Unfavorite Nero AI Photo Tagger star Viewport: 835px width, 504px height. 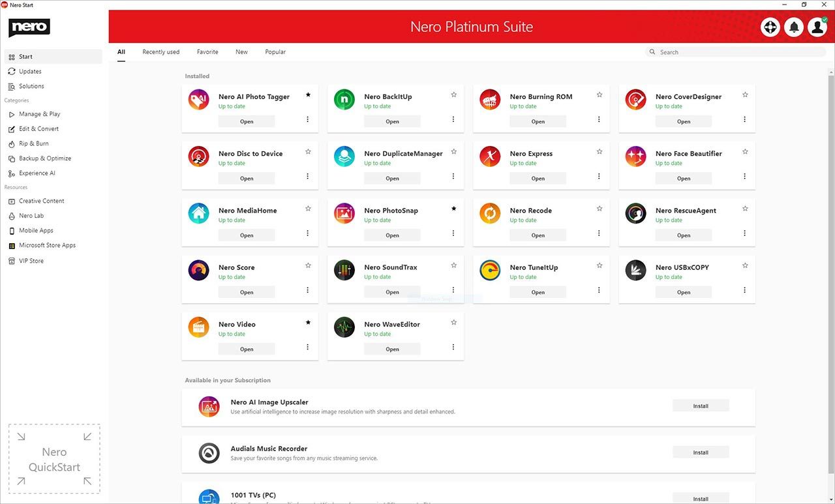point(308,95)
